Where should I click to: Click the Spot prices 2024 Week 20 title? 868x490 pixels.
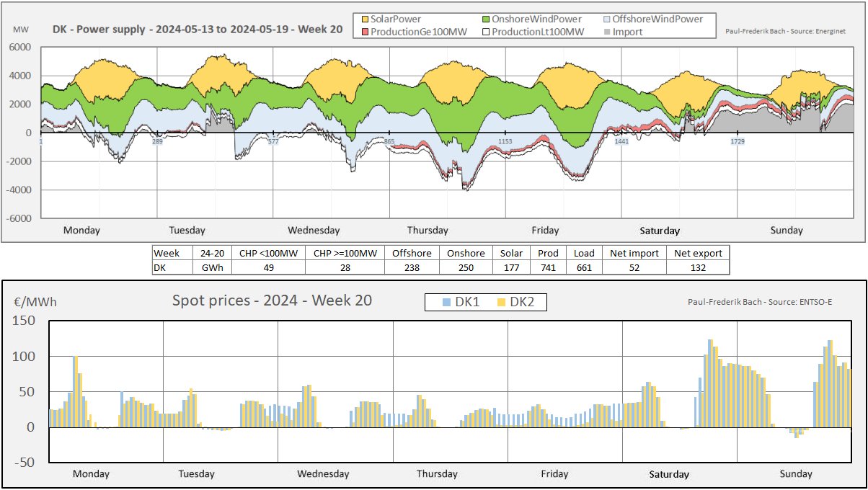click(272, 300)
